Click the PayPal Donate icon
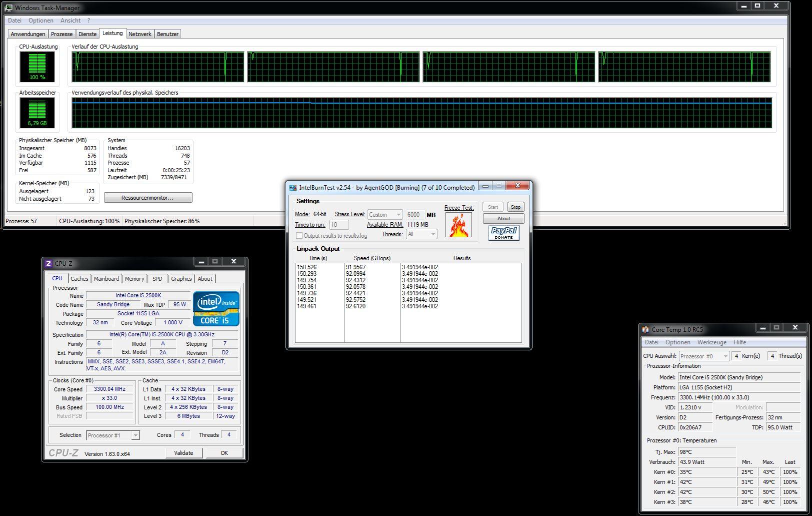This screenshot has width=812, height=516. coord(503,233)
